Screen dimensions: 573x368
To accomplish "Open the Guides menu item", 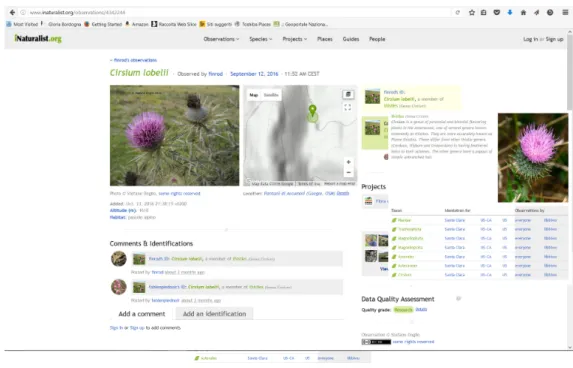I will (351, 39).
